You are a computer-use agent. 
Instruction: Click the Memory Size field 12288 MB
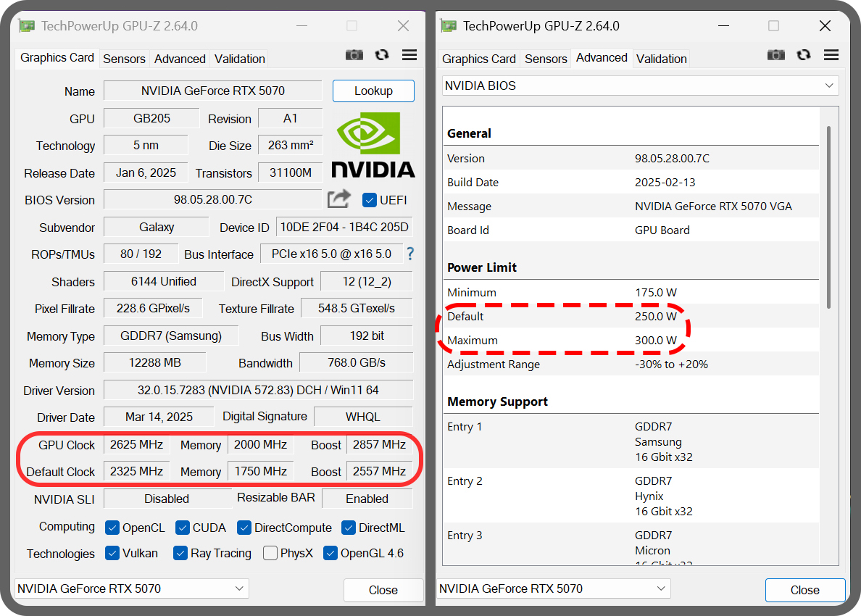point(155,362)
